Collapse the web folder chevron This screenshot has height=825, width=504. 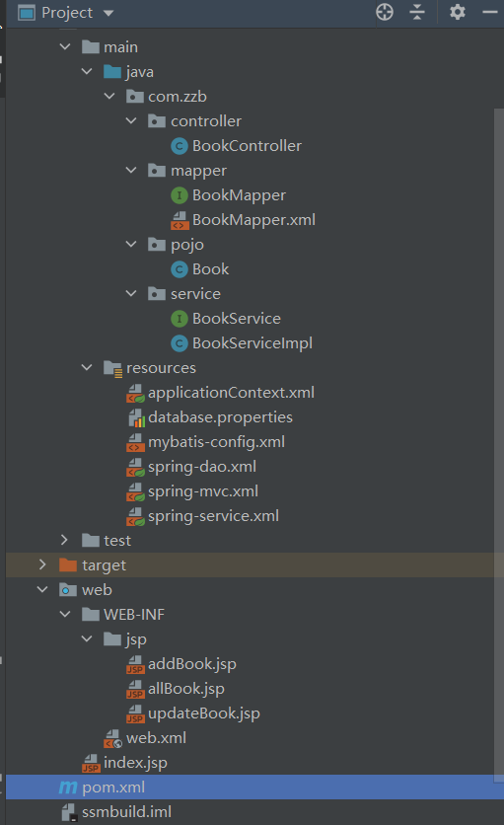[43, 590]
